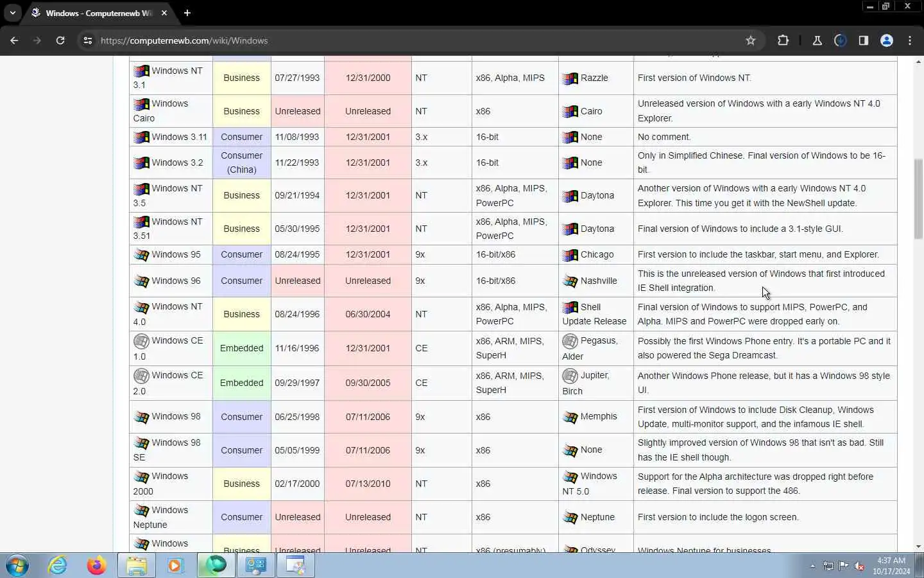Open the taskbar volume icon

coord(860,566)
